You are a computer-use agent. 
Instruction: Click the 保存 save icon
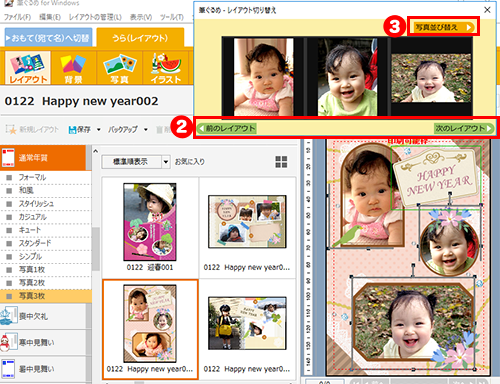[x=72, y=130]
